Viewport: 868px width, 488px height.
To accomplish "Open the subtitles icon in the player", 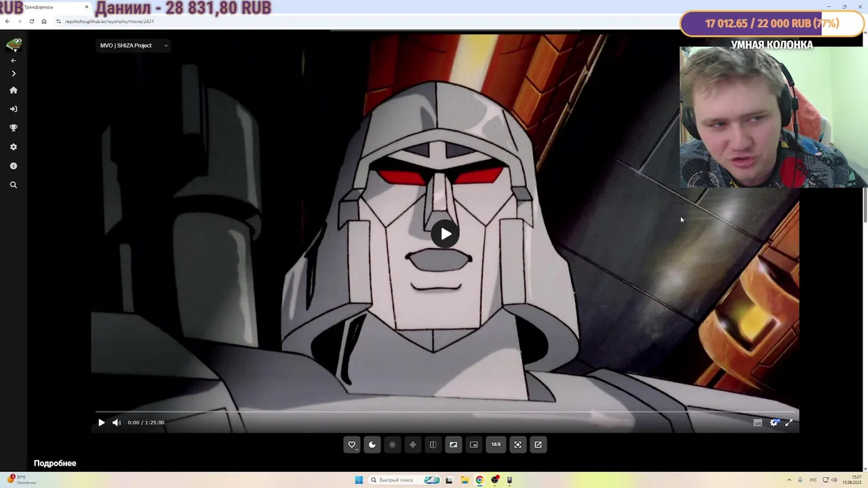I will click(x=757, y=422).
